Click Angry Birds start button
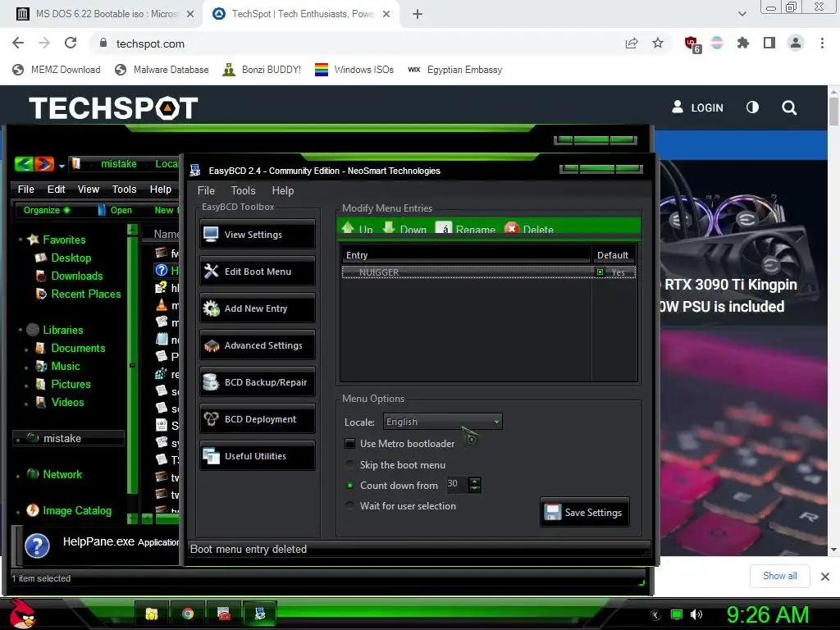Image resolution: width=840 pixels, height=630 pixels. 21,614
